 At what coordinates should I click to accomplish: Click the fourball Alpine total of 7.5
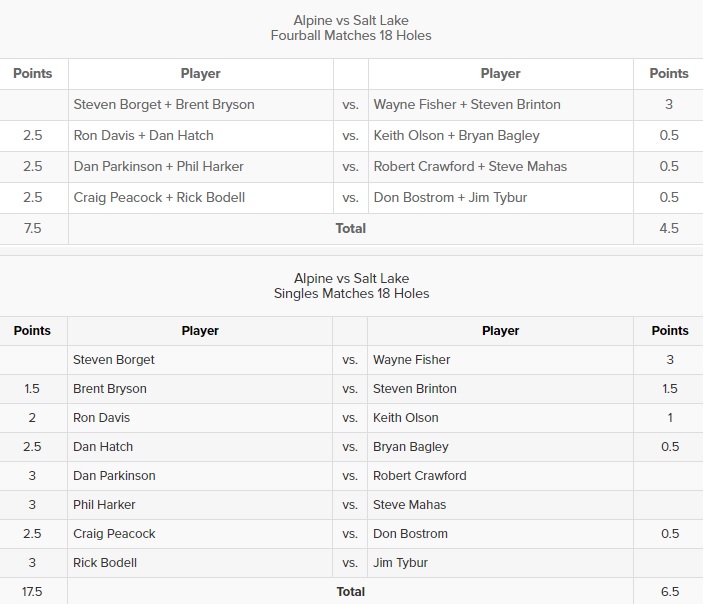(x=32, y=228)
